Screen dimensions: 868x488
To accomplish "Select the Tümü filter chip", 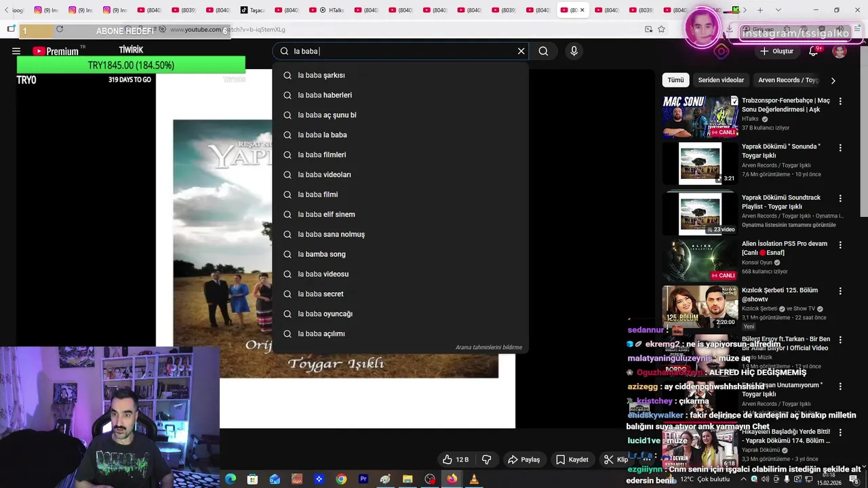I will (x=675, y=80).
